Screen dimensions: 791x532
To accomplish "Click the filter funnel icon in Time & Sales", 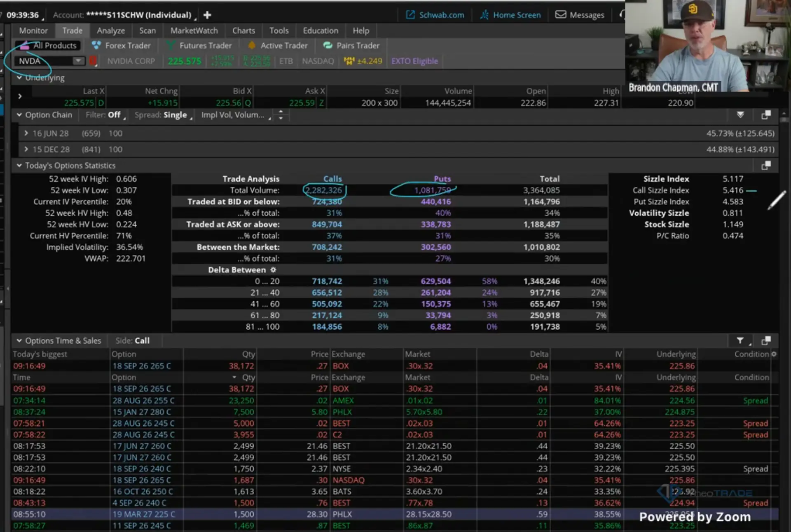I will pos(740,341).
